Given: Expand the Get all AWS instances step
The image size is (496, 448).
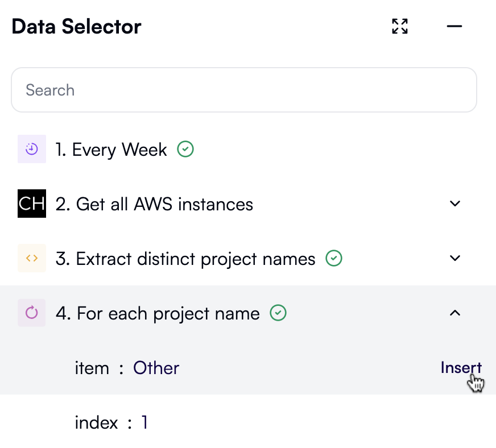Looking at the screenshot, I should pos(454,204).
